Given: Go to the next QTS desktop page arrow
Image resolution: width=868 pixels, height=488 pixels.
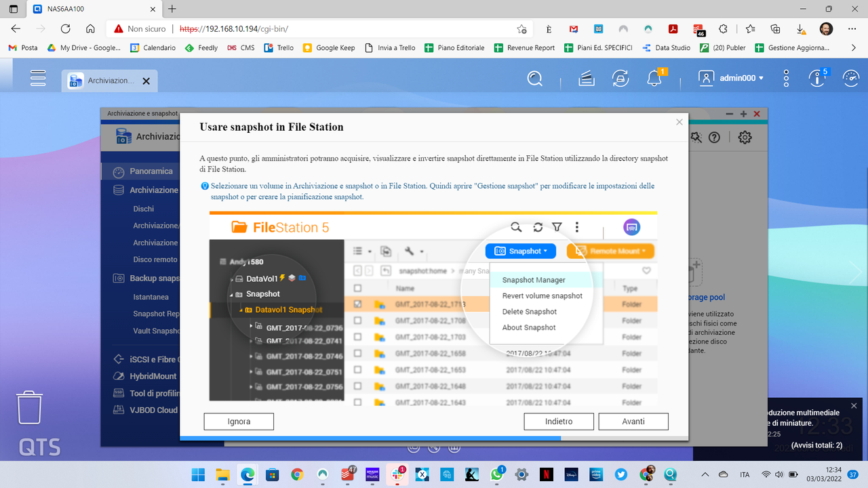Looking at the screenshot, I should 856,272.
